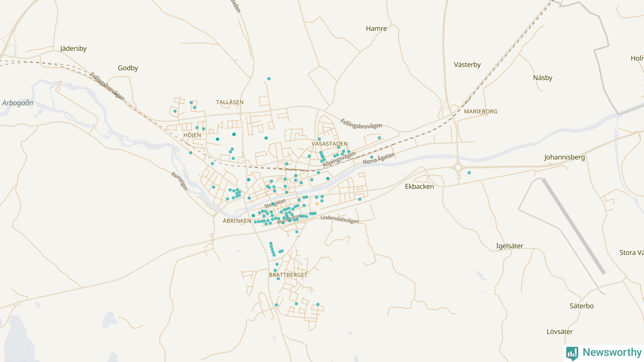Click the Näsby place label

[543, 78]
